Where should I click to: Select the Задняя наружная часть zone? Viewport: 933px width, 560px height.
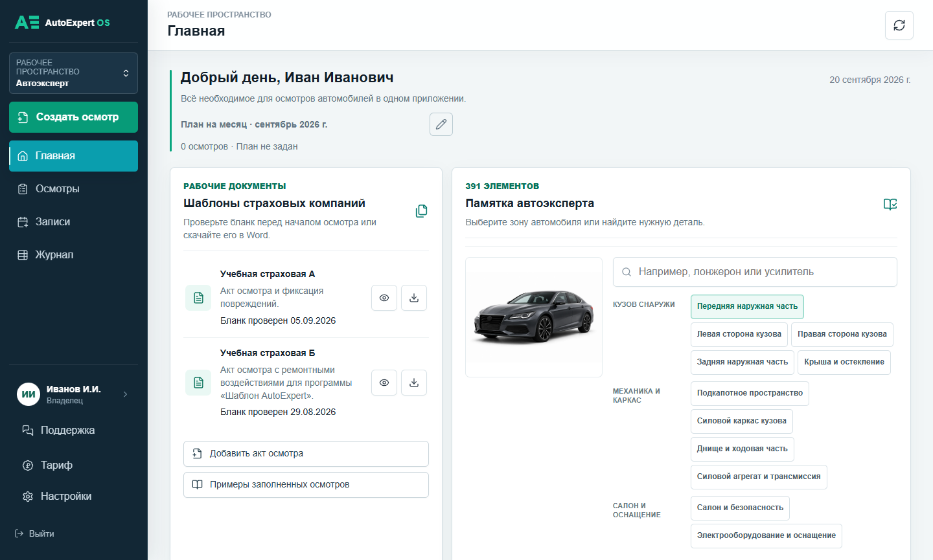coord(743,363)
